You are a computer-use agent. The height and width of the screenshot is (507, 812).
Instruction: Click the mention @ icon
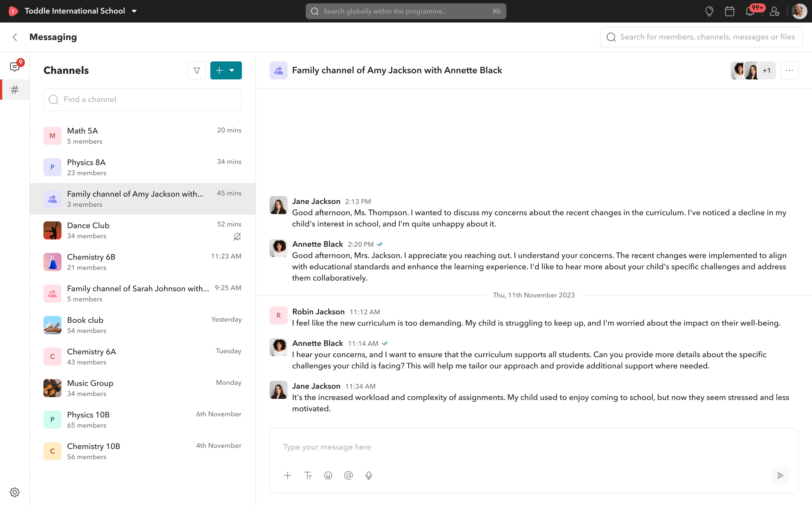click(348, 476)
